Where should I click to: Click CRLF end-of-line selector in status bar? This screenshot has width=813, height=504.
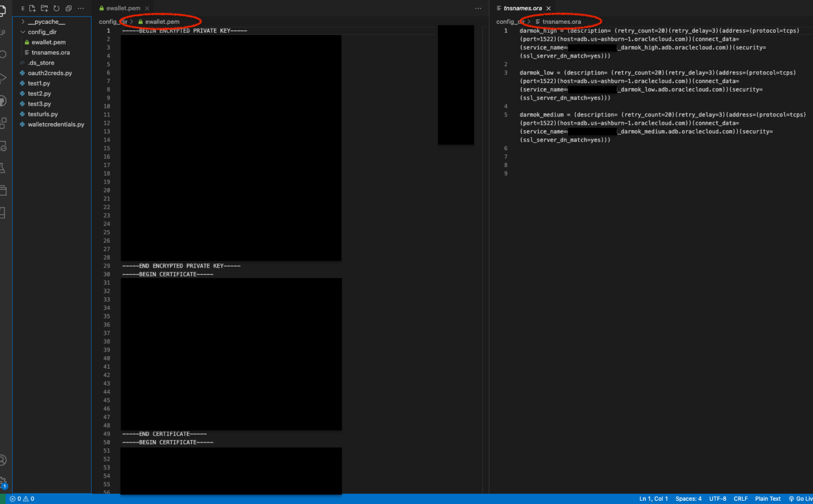point(740,499)
